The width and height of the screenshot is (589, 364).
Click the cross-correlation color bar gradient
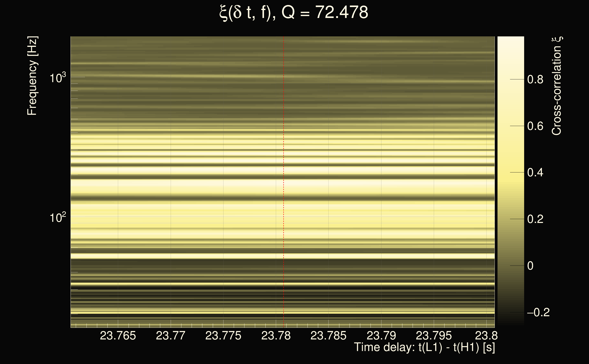pos(510,181)
